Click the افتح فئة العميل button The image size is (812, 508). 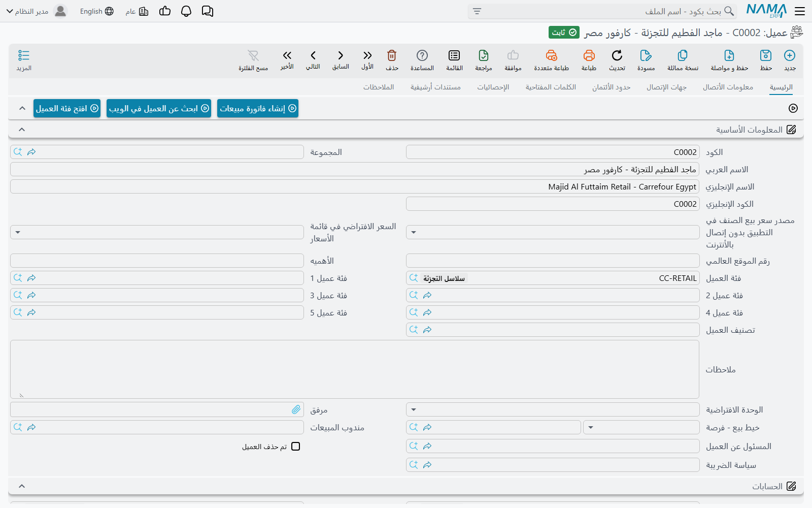tap(67, 108)
